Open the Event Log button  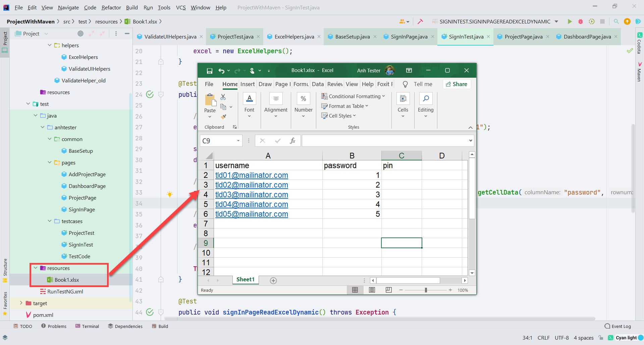[618, 326]
